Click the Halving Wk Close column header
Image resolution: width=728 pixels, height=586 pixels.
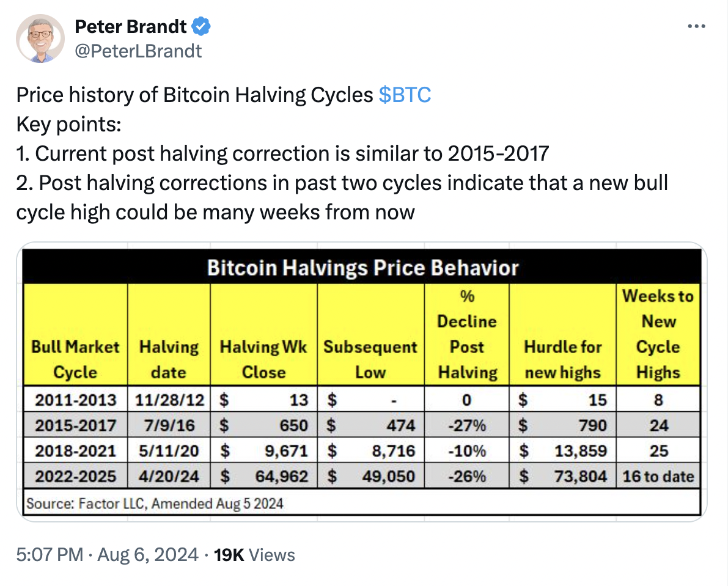[263, 359]
